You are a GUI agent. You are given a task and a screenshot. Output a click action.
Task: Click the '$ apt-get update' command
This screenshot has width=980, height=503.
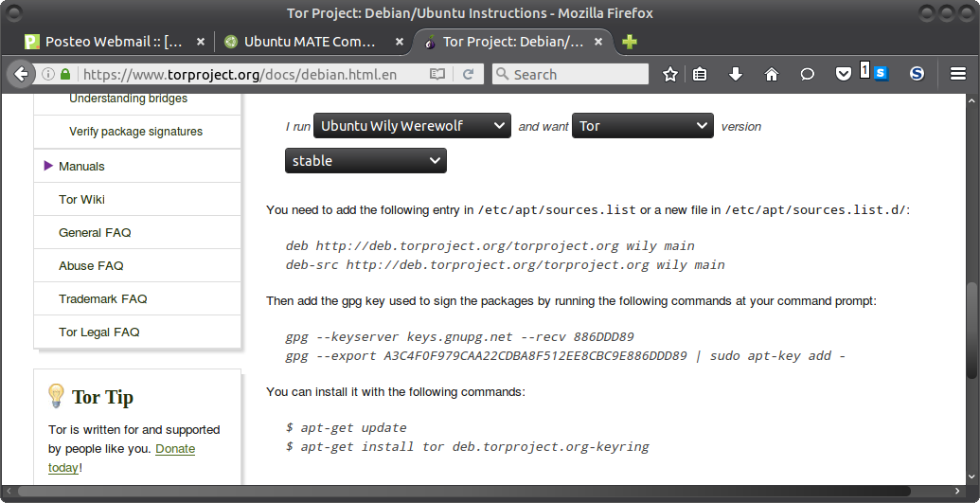347,428
